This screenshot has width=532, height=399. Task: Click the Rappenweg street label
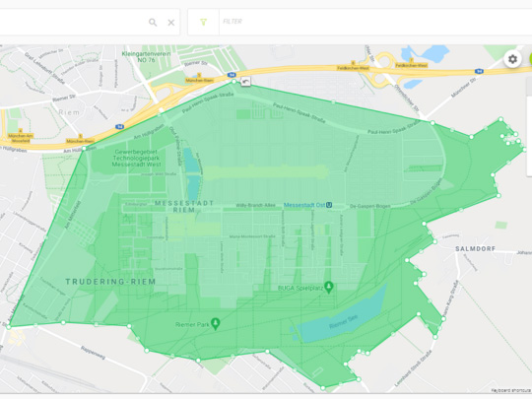(94, 353)
